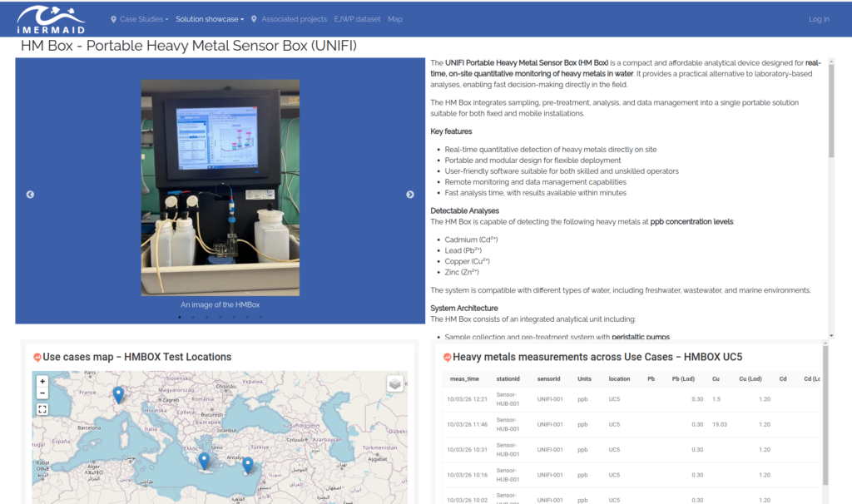Click the Zinc (Zn²⁺) list item
852x504 pixels.
point(462,272)
